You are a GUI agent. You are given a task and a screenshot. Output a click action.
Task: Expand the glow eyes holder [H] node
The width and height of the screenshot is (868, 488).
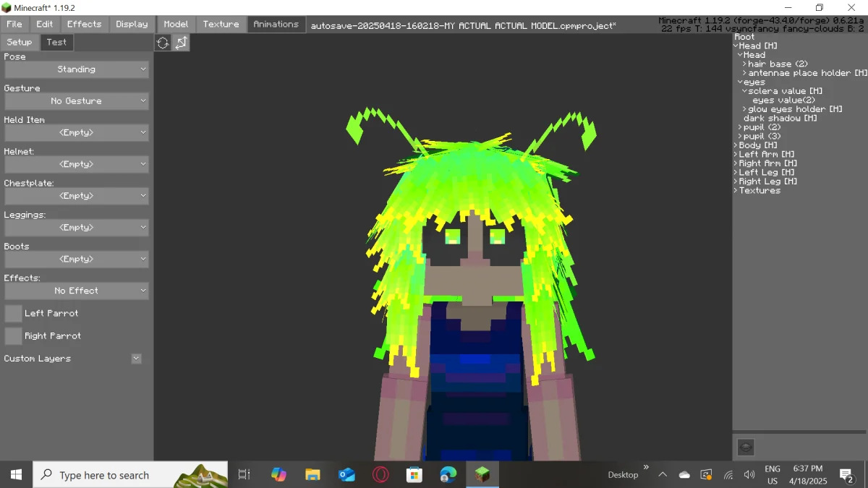click(x=744, y=109)
